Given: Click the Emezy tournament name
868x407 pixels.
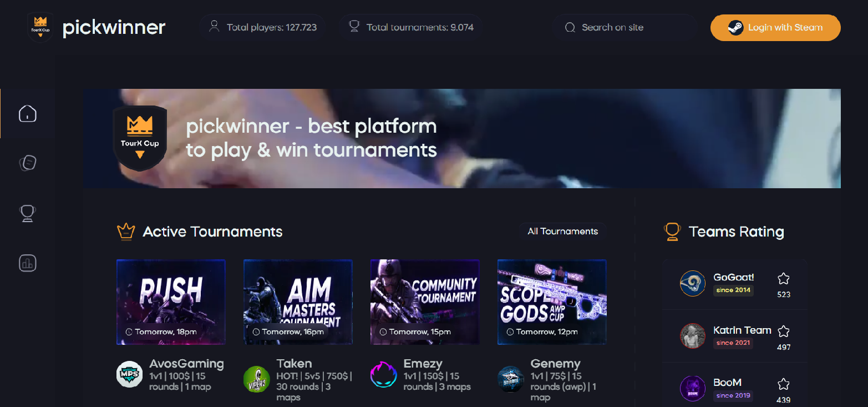Looking at the screenshot, I should pos(423,364).
